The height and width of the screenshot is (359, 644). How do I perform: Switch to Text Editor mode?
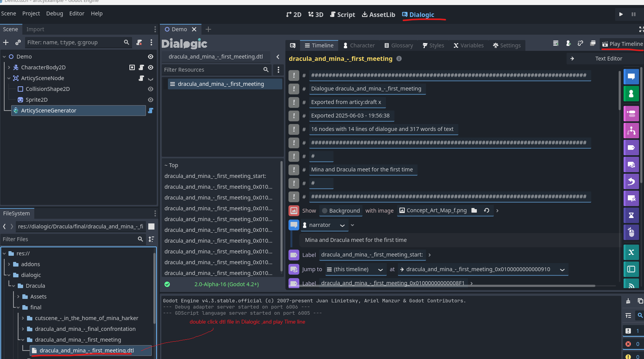(604, 59)
